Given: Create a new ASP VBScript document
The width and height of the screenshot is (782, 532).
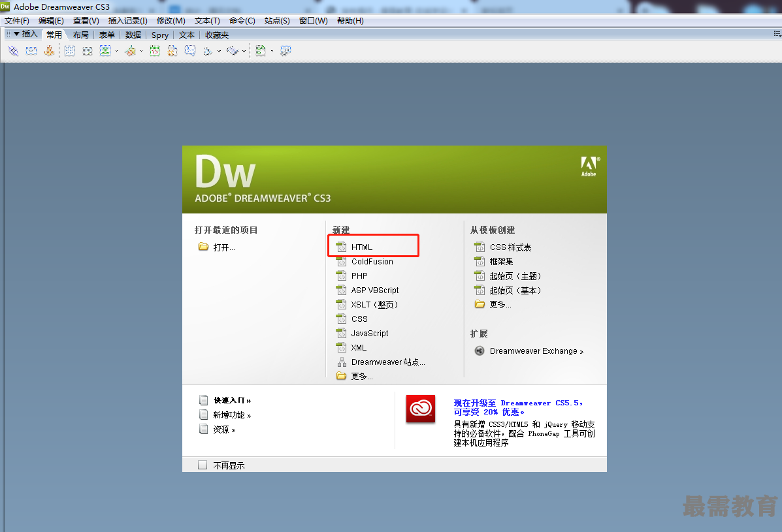Looking at the screenshot, I should click(x=374, y=290).
